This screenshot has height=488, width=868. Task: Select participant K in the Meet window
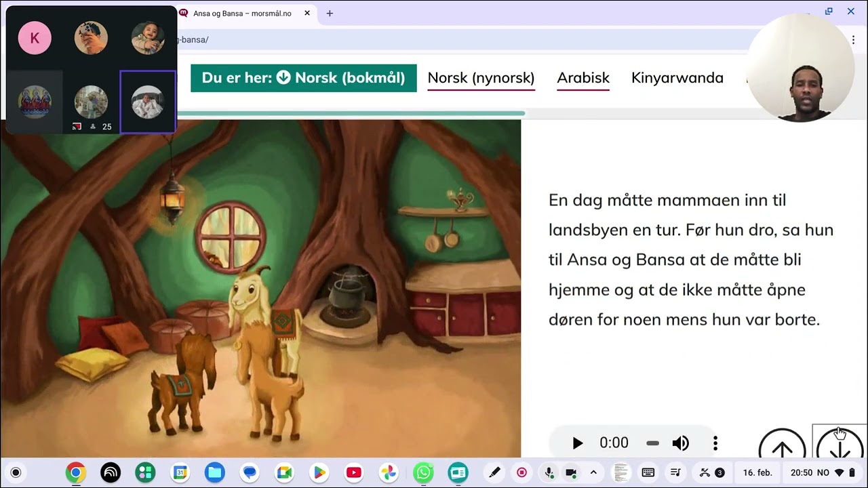[x=35, y=38]
